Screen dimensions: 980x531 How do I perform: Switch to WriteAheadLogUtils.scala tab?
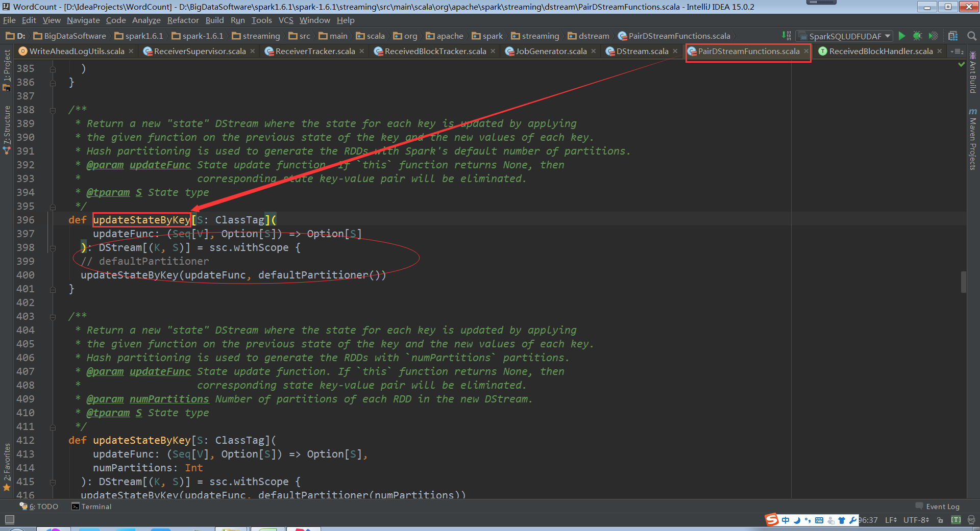pos(77,51)
